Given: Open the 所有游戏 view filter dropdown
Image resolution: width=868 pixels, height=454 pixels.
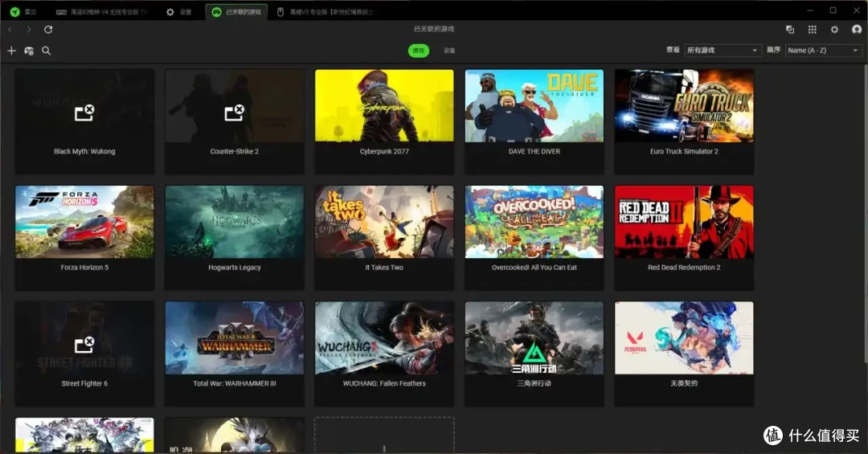Looking at the screenshot, I should click(x=722, y=51).
